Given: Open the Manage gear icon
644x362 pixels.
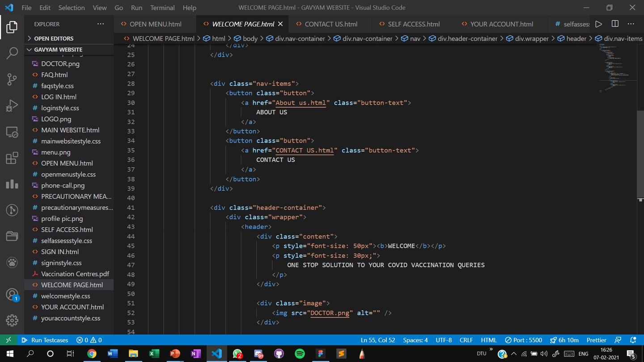Looking at the screenshot, I should click(12, 320).
